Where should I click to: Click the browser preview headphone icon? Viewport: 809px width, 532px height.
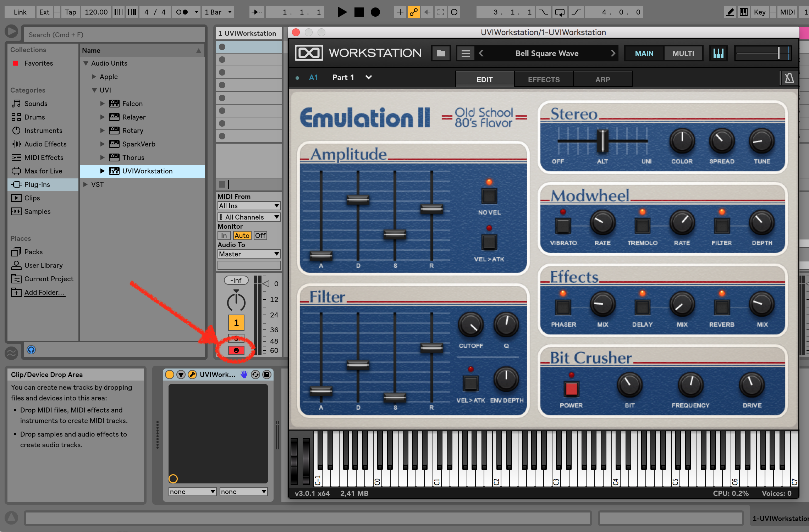31,350
